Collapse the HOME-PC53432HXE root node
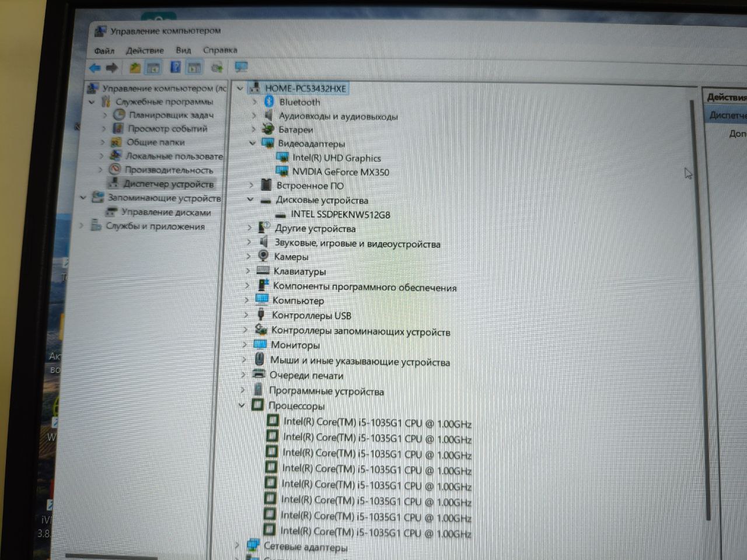This screenshot has height=560, width=747. [x=240, y=88]
